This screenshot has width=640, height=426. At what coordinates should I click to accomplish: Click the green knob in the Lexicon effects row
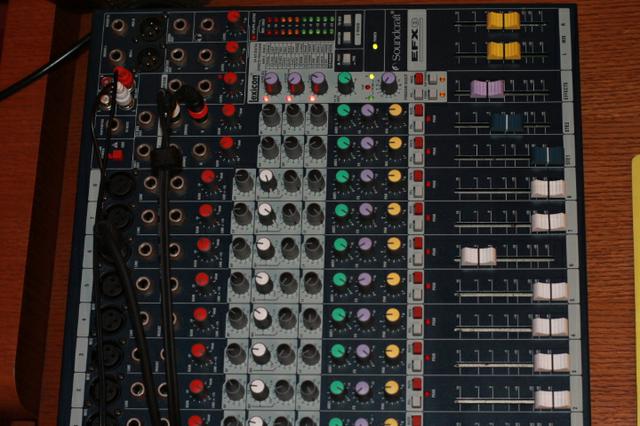tap(344, 83)
